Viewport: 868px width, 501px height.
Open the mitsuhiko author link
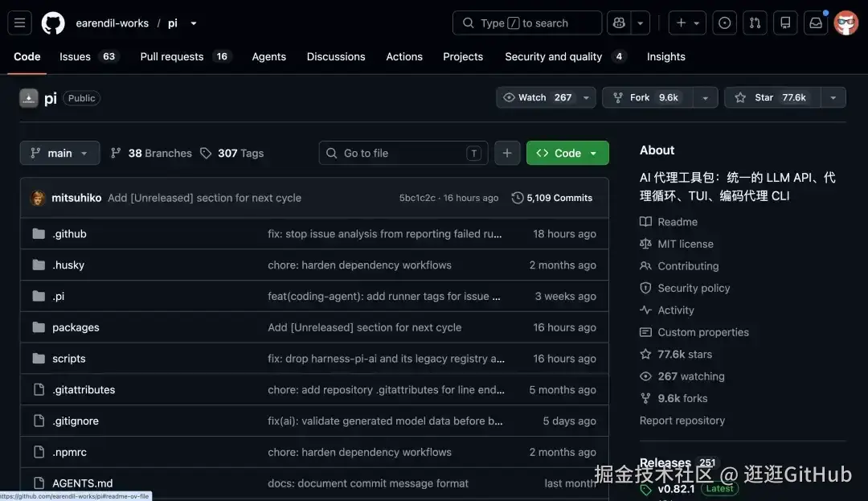(76, 198)
